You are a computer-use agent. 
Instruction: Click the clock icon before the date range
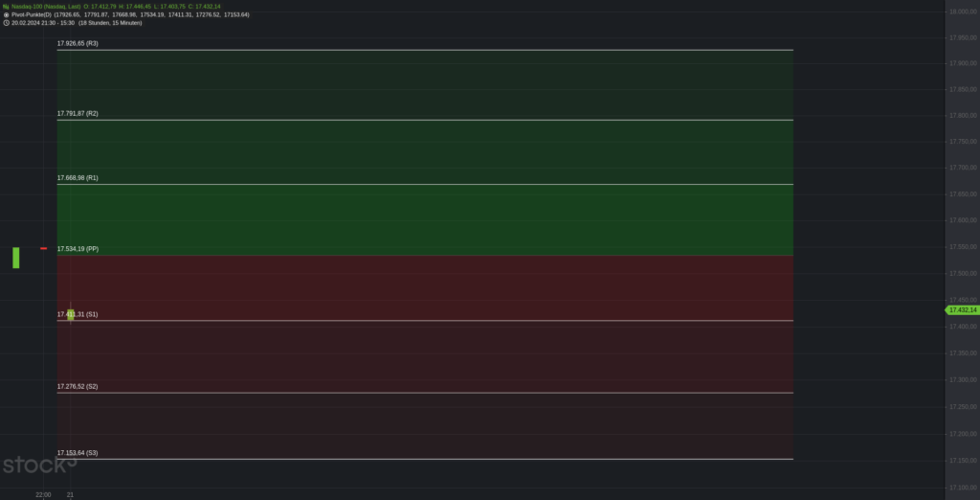coord(6,23)
